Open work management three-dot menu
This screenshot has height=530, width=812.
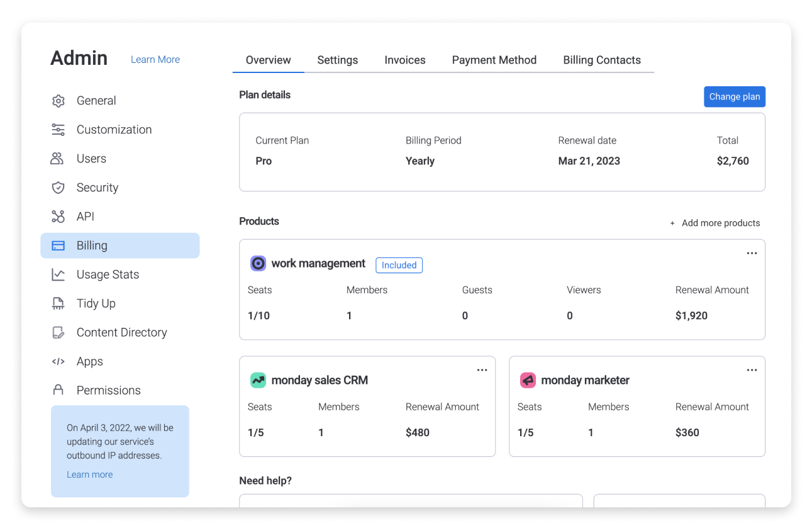pos(752,253)
